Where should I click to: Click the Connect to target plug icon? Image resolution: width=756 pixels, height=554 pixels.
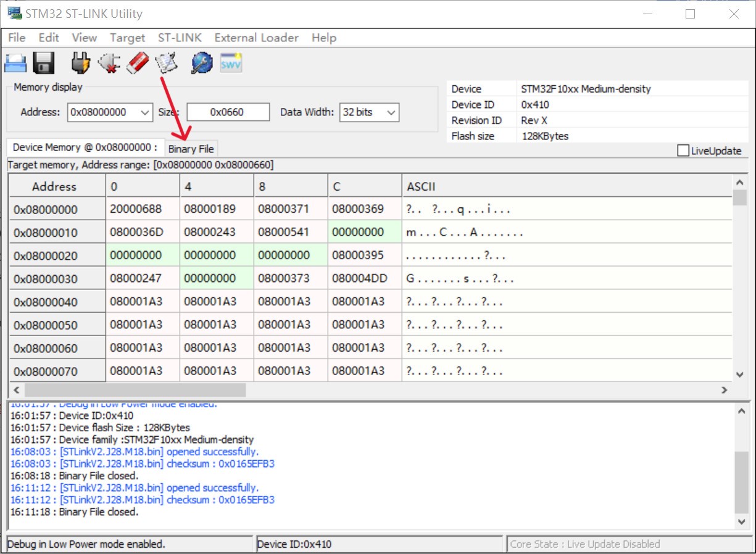(x=80, y=63)
